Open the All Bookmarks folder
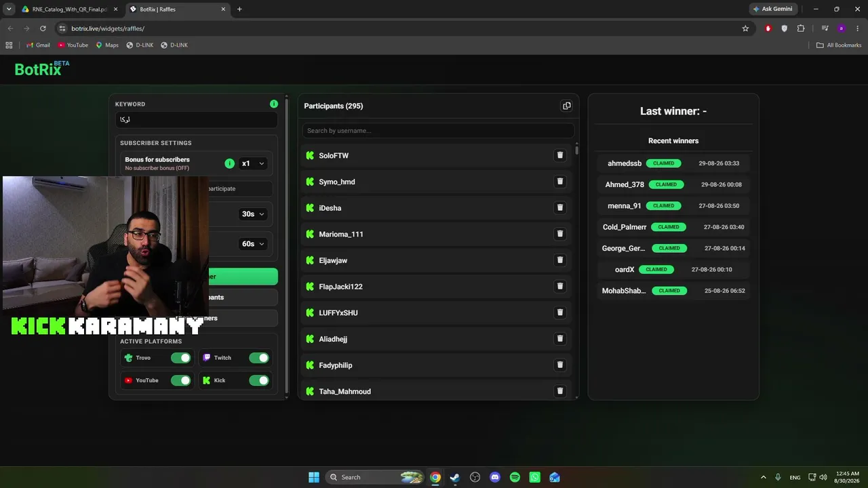Image resolution: width=868 pixels, height=488 pixels. click(x=839, y=45)
